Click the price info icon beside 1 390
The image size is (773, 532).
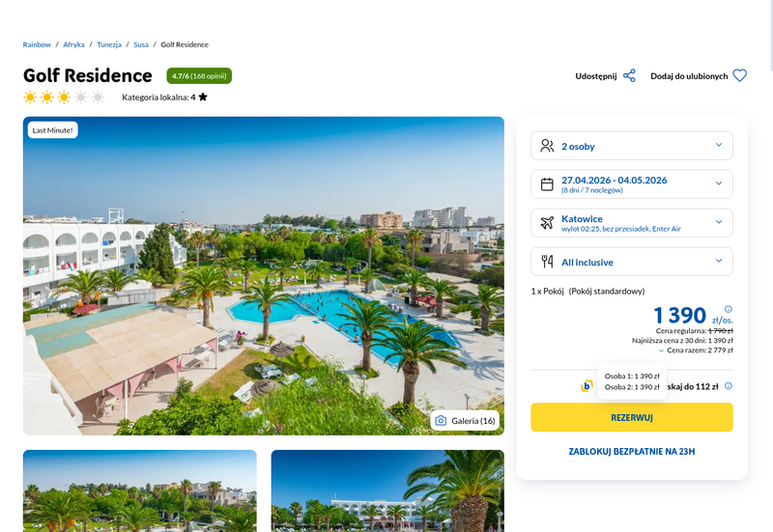(729, 309)
